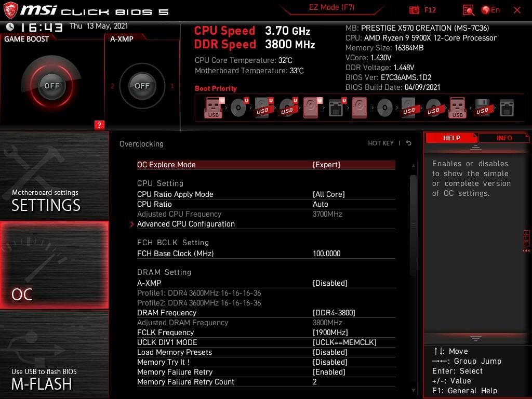
Task: Toggle the A-XMP OFF knob
Action: click(142, 86)
